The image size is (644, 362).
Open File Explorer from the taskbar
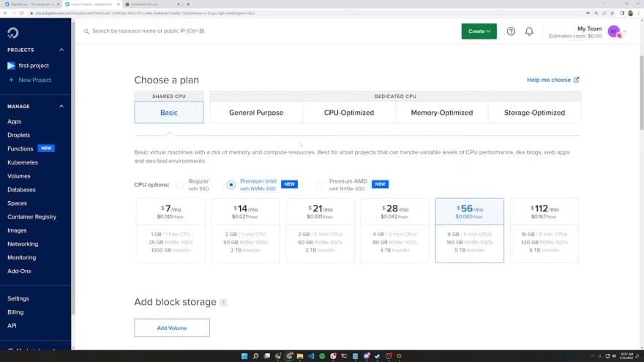click(300, 356)
